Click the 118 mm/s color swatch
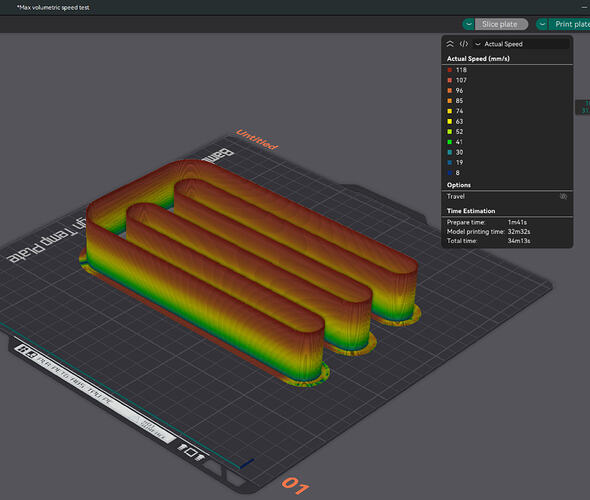Image resolution: width=590 pixels, height=500 pixels. click(450, 70)
